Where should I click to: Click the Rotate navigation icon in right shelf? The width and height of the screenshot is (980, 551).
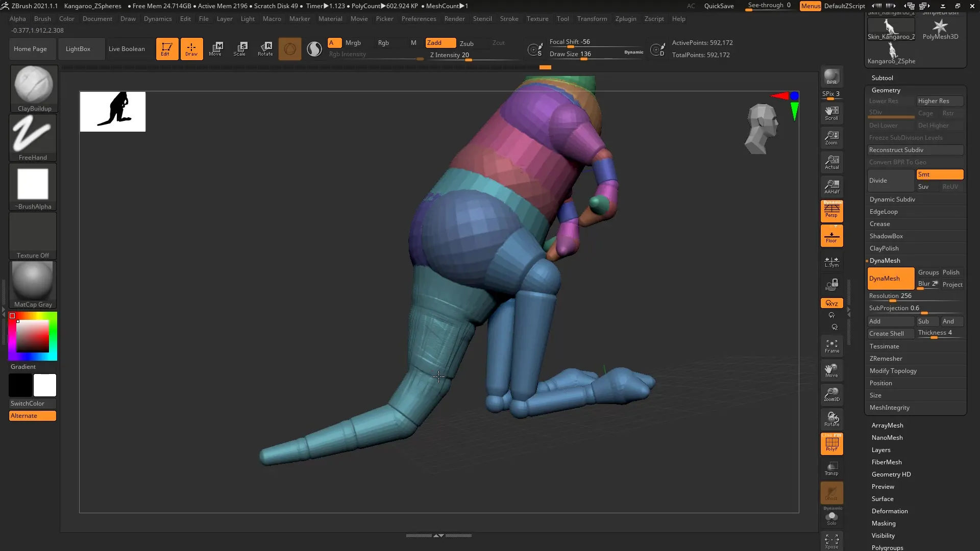point(831,419)
